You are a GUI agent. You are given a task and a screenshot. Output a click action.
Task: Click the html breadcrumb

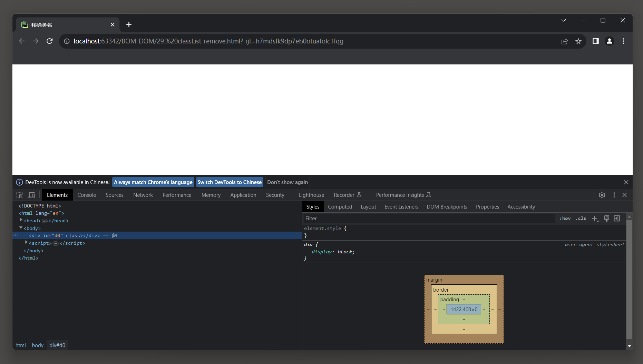(21, 345)
